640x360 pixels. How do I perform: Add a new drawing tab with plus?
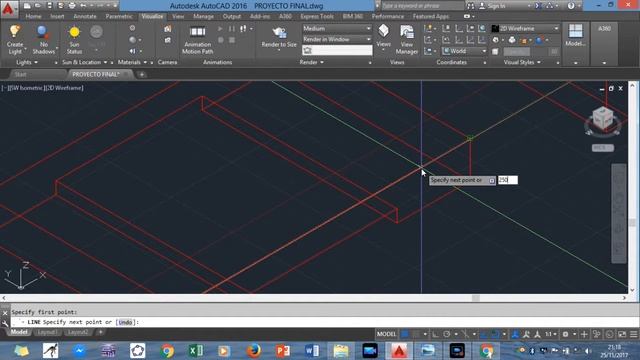coord(142,74)
